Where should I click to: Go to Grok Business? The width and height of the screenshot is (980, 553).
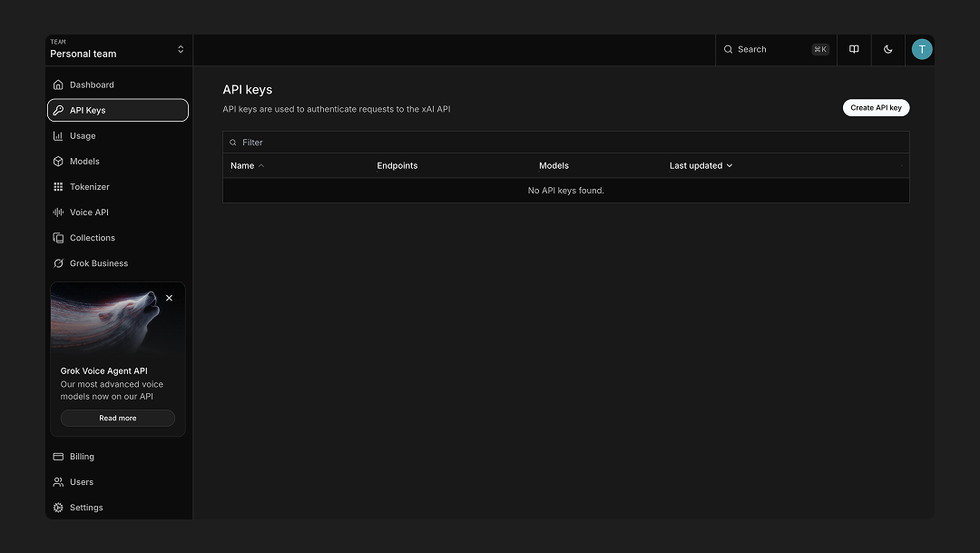(x=117, y=263)
